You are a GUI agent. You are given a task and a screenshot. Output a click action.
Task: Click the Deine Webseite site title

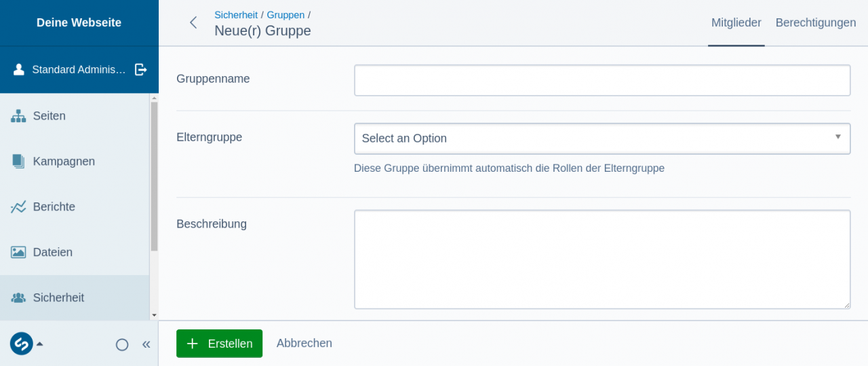tap(79, 22)
